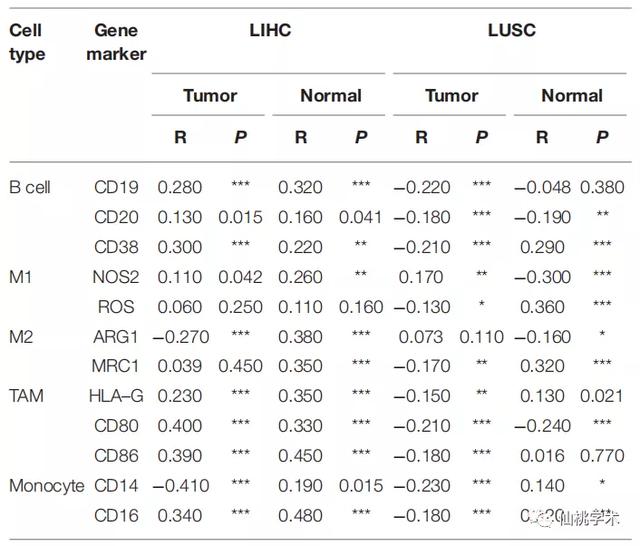Image resolution: width=640 pixels, height=546 pixels.
Task: Click the NOS2 gene marker cell
Action: [x=117, y=277]
